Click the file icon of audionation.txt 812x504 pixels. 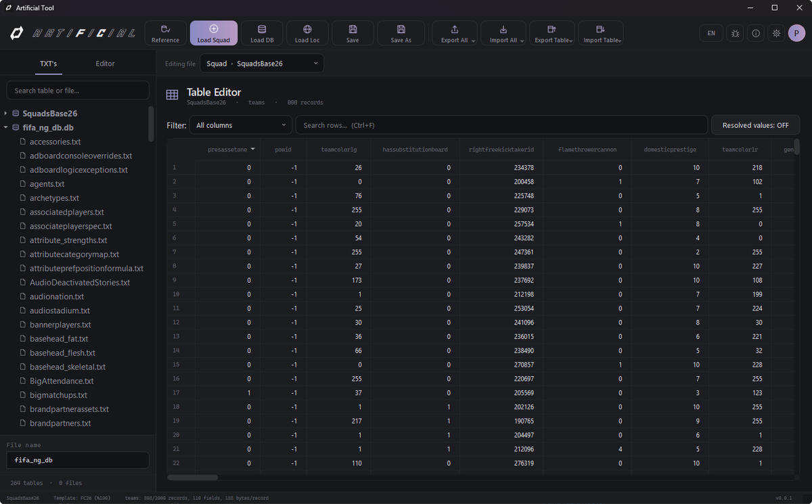coord(23,296)
